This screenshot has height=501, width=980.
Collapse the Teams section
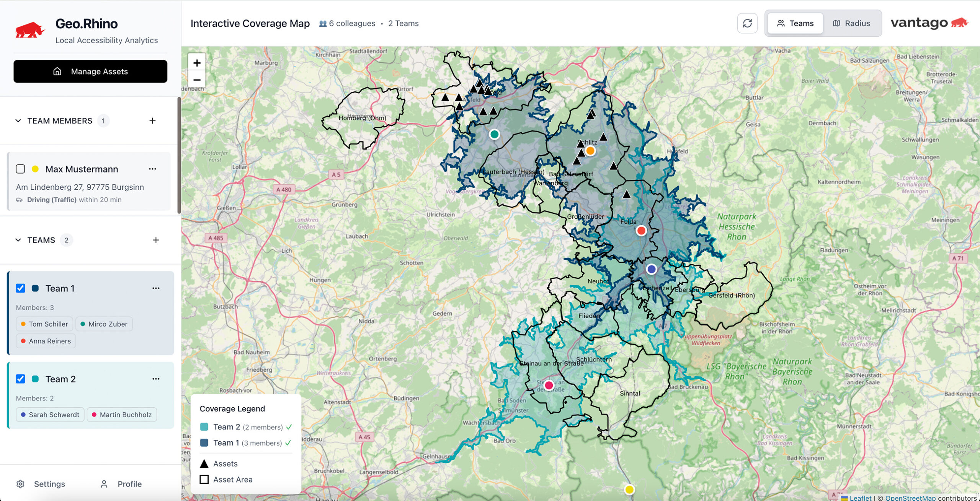coord(18,240)
